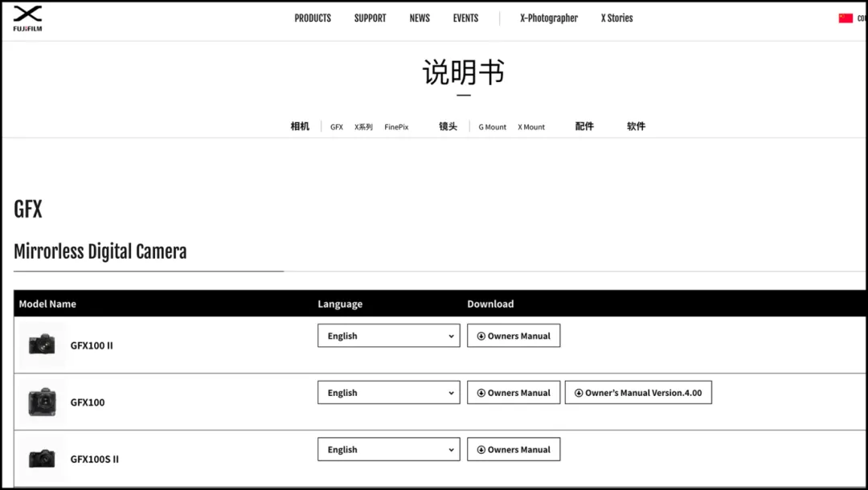
Task: Click the Download column header
Action: [490, 304]
